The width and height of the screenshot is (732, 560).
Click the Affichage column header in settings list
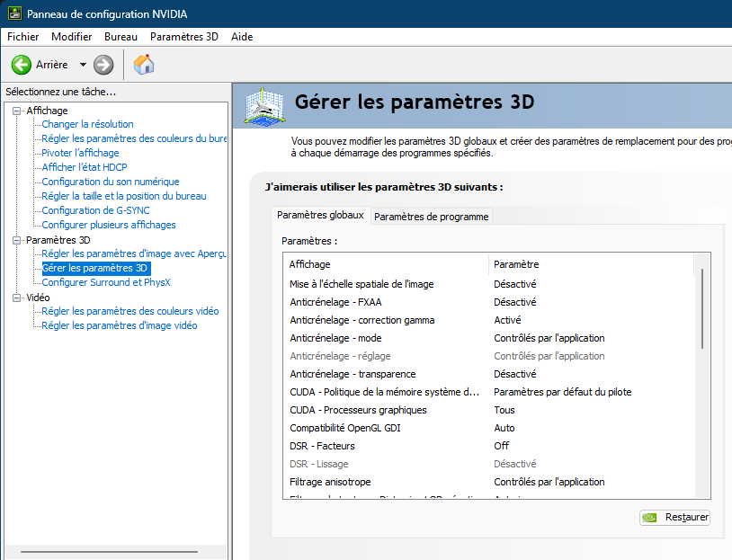coord(309,264)
